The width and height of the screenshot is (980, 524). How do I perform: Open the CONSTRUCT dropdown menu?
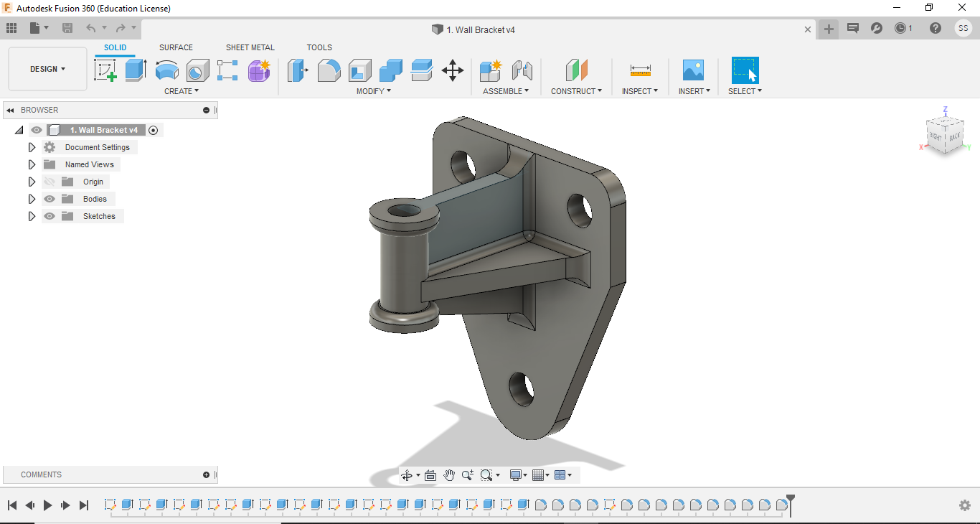(577, 91)
